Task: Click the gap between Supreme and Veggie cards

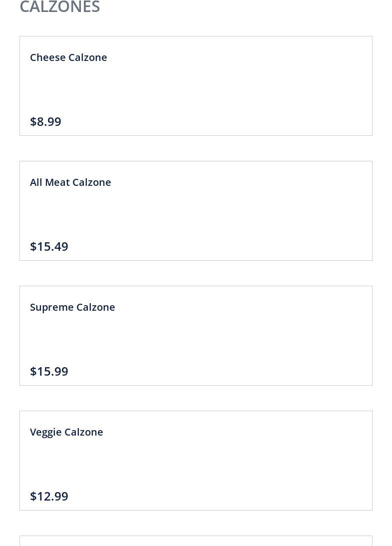Action: pos(196,398)
